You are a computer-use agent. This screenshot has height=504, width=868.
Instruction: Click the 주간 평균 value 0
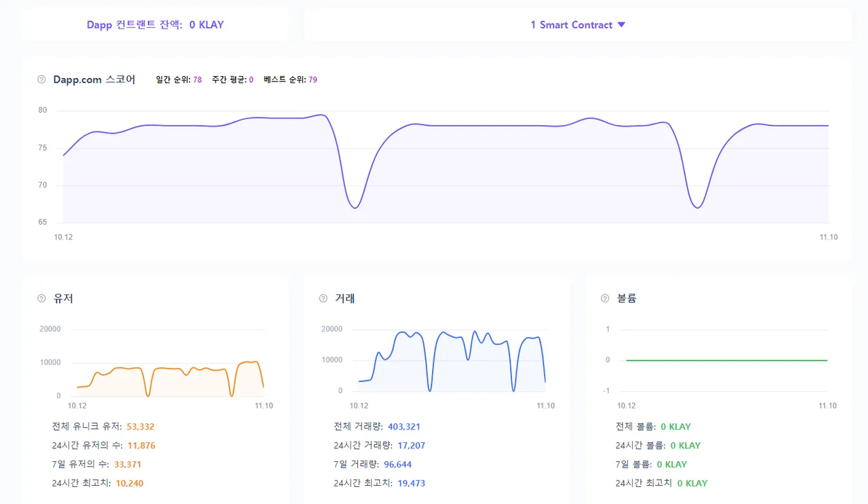tap(251, 80)
